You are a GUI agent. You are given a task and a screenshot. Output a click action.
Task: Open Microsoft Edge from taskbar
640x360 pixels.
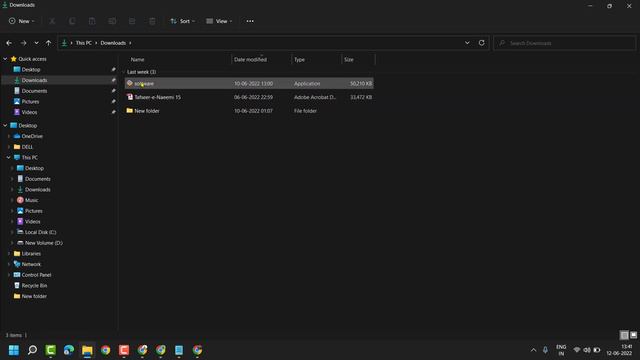coord(69,350)
